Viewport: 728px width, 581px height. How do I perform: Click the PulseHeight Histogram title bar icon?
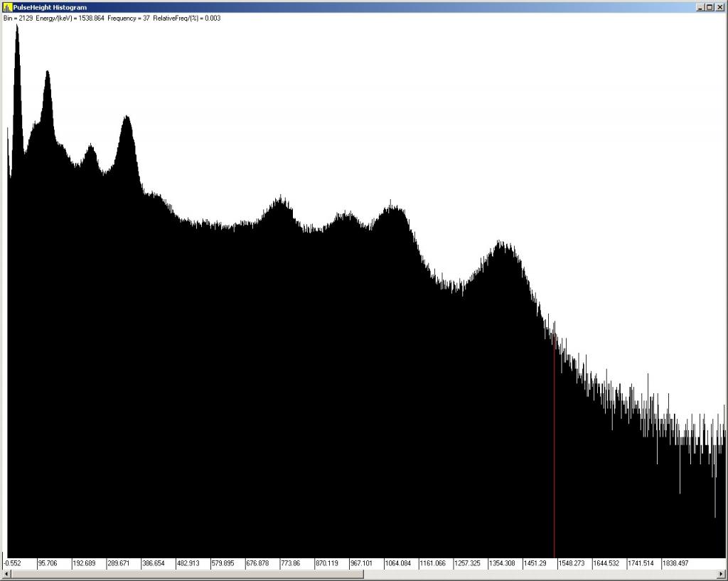(8, 7)
